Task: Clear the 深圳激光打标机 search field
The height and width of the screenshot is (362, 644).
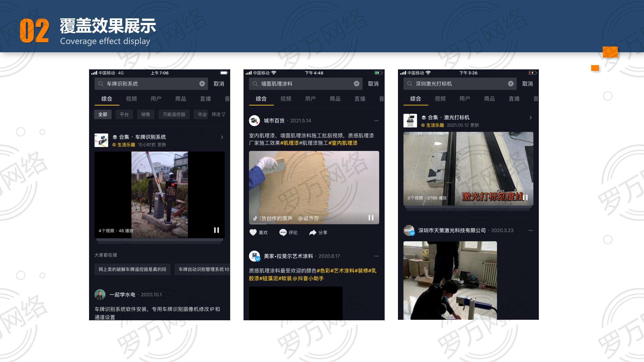Action: tap(511, 84)
